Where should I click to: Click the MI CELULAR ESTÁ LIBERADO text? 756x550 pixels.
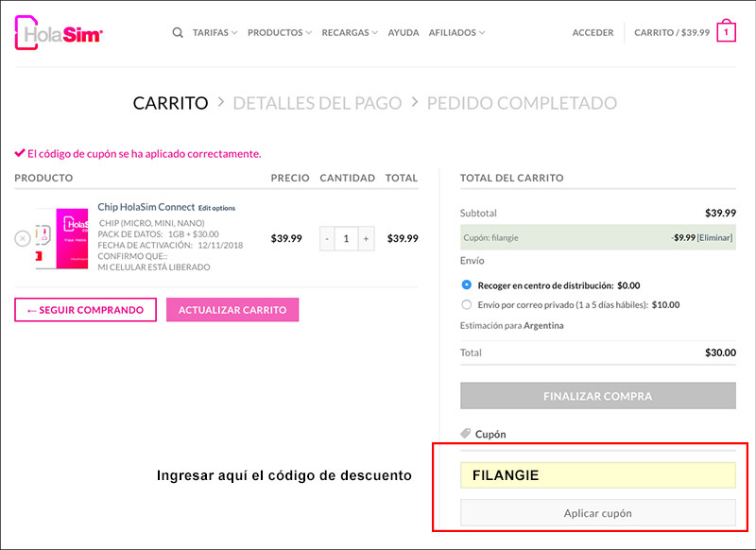[x=154, y=267]
